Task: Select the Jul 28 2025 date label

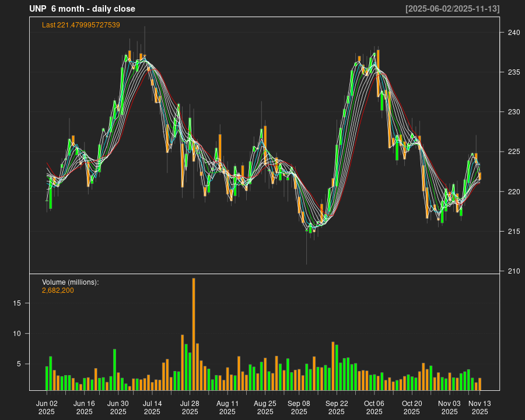Action: [x=190, y=407]
